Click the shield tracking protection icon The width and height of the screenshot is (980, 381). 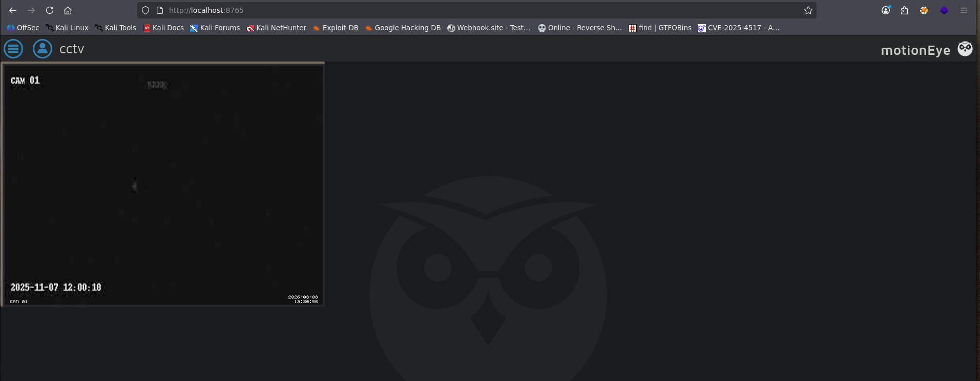coord(145,10)
